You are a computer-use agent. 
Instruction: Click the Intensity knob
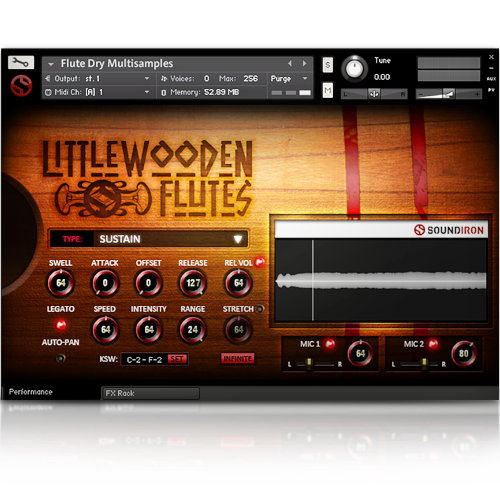148,330
